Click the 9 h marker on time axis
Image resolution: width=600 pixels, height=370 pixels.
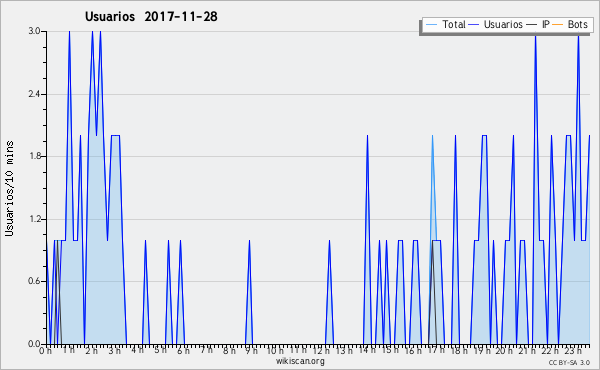(252, 350)
